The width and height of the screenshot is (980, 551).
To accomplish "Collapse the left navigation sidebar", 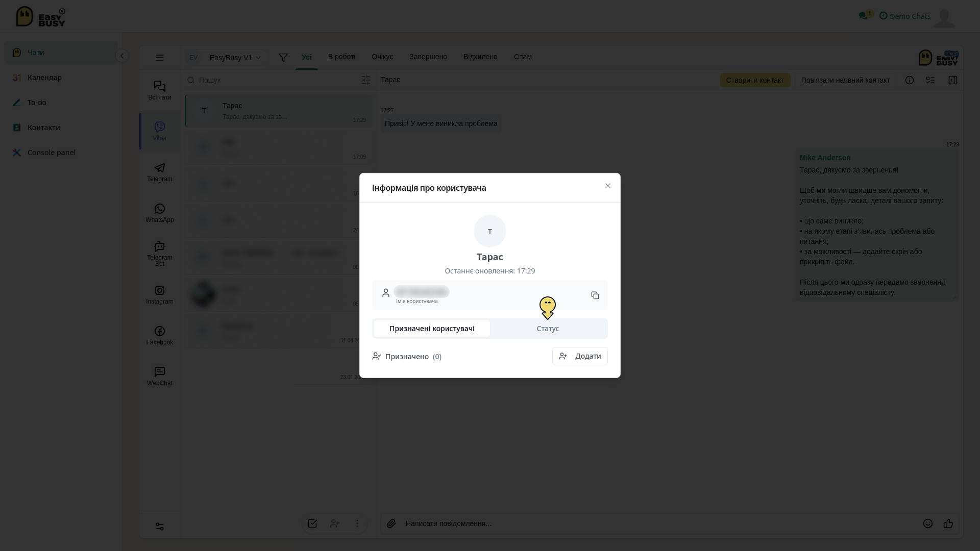I will 122,56.
